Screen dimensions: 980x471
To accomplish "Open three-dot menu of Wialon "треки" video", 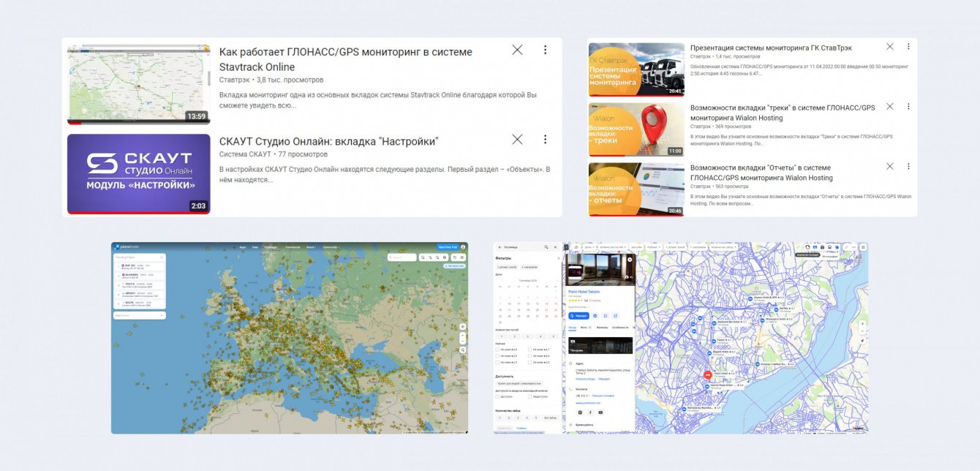I will [x=908, y=106].
